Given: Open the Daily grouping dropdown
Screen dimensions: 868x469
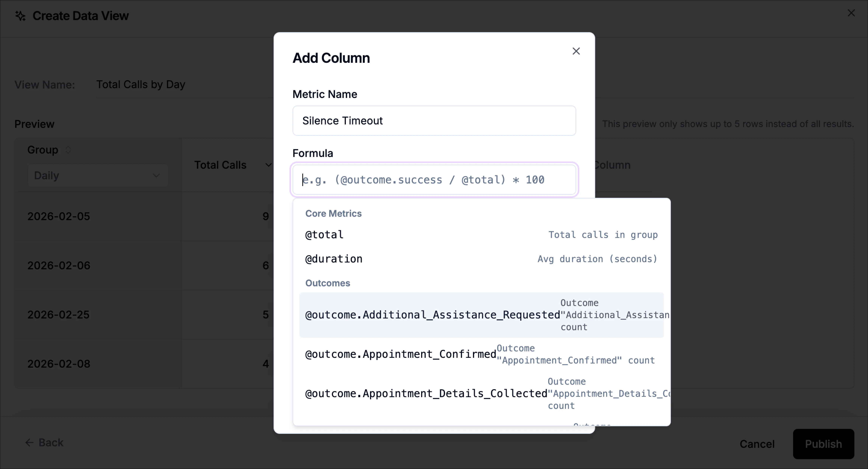Looking at the screenshot, I should (98, 175).
